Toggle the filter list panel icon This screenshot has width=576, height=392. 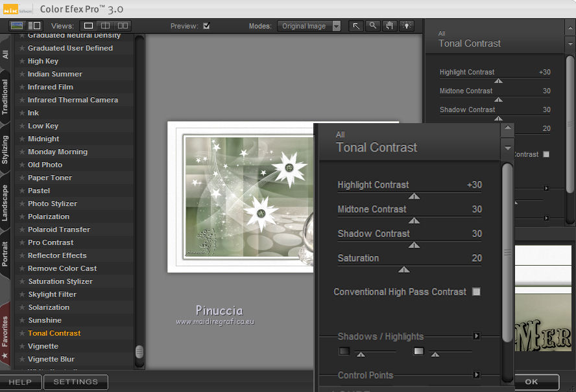(x=34, y=26)
